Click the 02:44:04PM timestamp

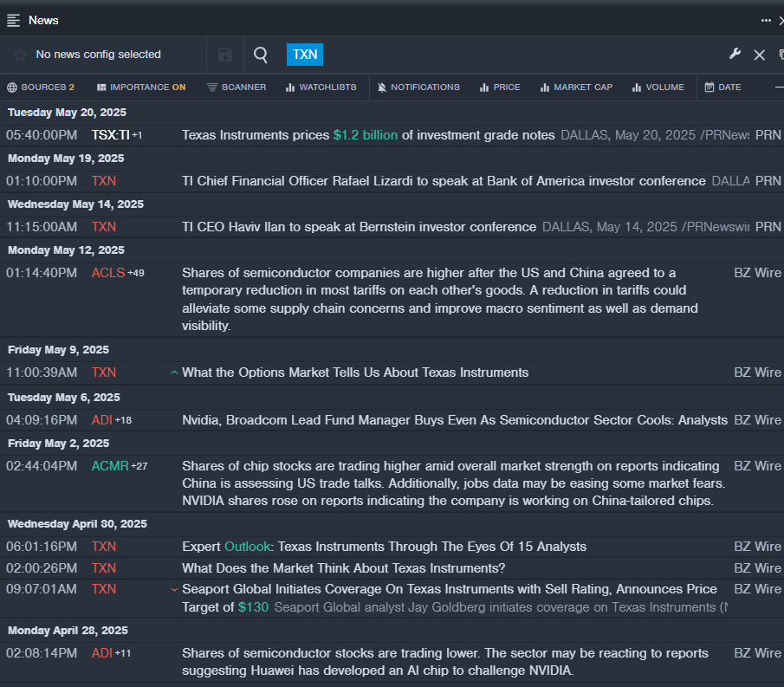42,466
